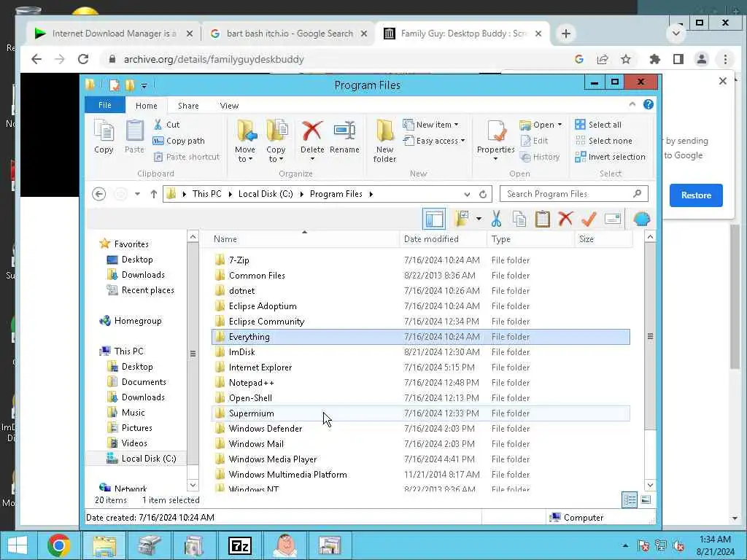The width and height of the screenshot is (747, 560).
Task: Create a New folder from ribbon
Action: click(x=384, y=141)
